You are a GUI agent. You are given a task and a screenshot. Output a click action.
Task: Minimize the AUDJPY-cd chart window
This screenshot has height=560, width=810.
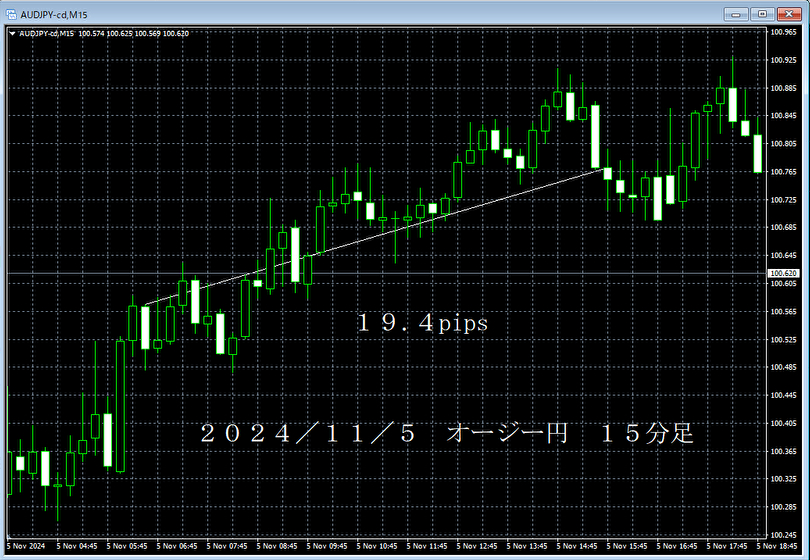click(x=736, y=14)
